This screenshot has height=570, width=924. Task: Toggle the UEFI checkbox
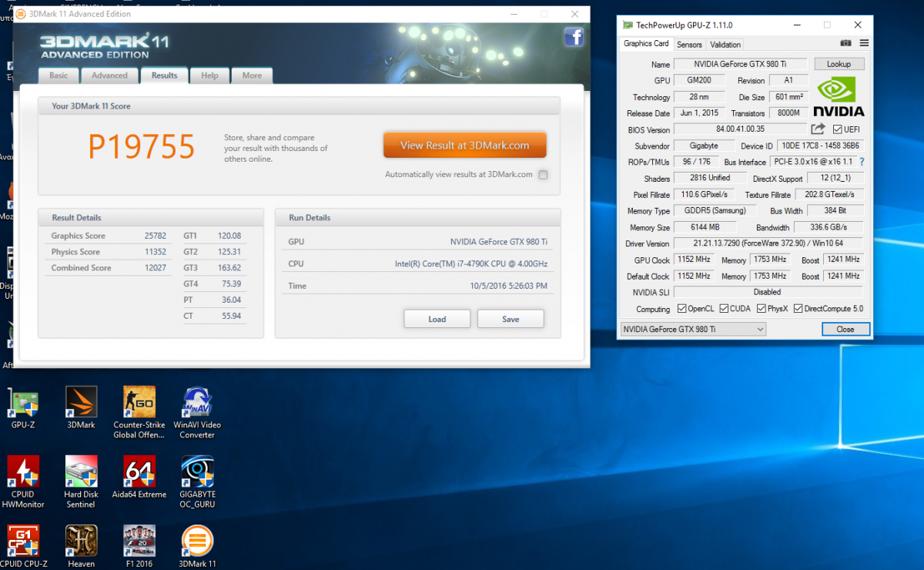pos(837,129)
